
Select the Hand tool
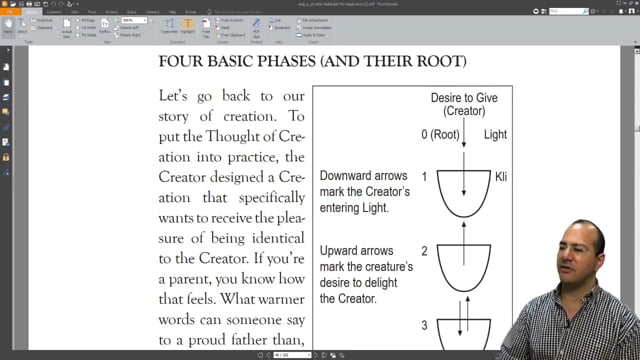point(8,27)
